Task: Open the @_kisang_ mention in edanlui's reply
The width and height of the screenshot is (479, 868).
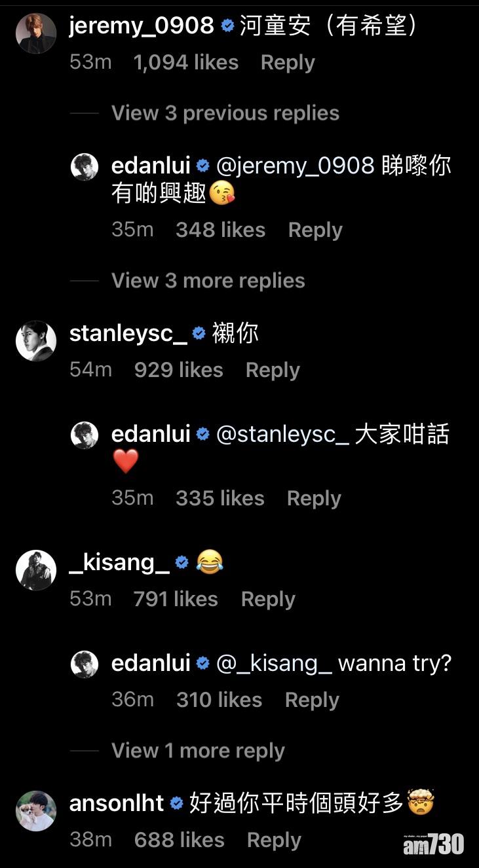Action: [274, 663]
